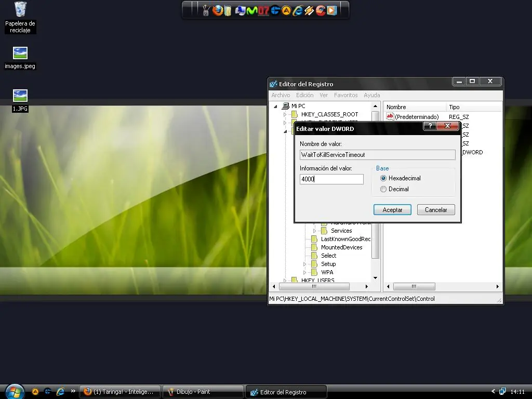Click the values pane horizontal scrollbar thumb
Viewport: 532px width, 399px height.
click(x=414, y=286)
